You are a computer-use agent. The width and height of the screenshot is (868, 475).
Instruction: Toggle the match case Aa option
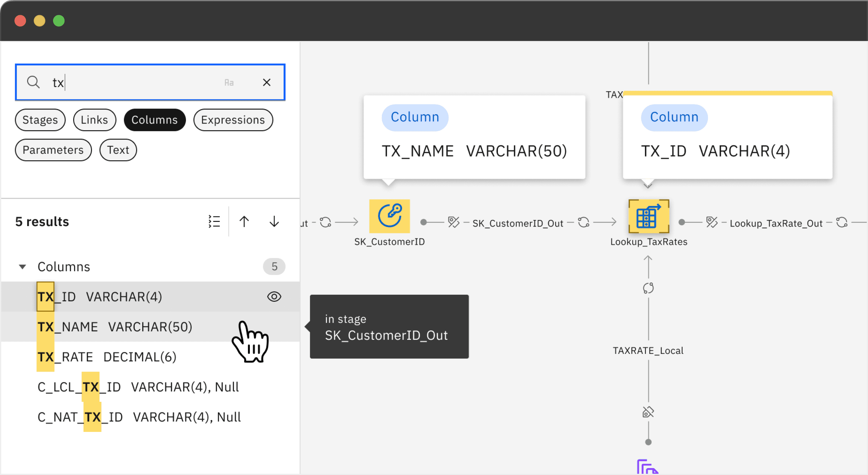[x=229, y=83]
